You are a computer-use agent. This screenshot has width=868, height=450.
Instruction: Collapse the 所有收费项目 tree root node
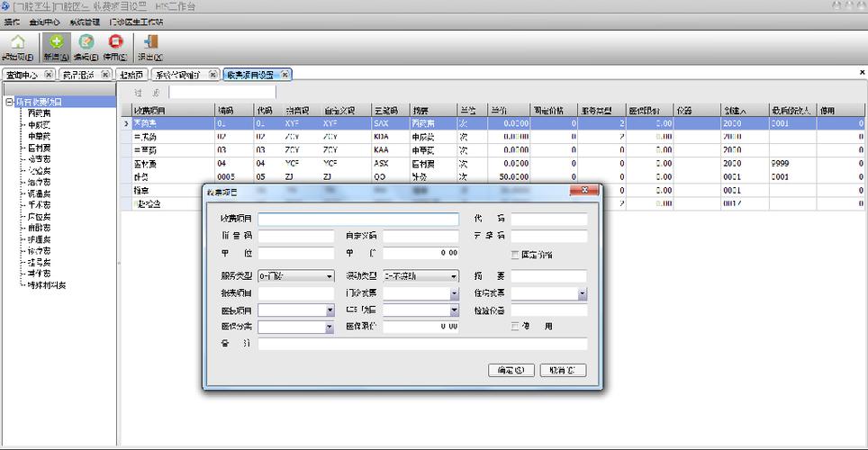tap(9, 102)
